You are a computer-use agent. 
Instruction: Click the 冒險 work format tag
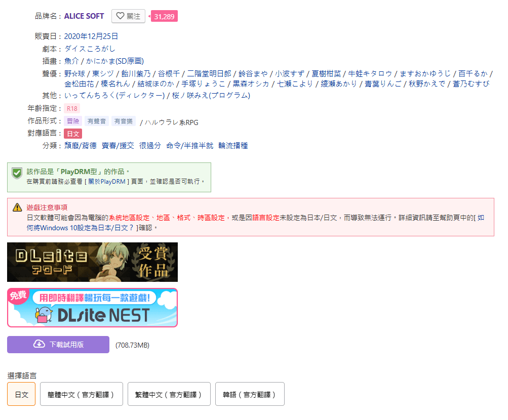pyautogui.click(x=73, y=121)
